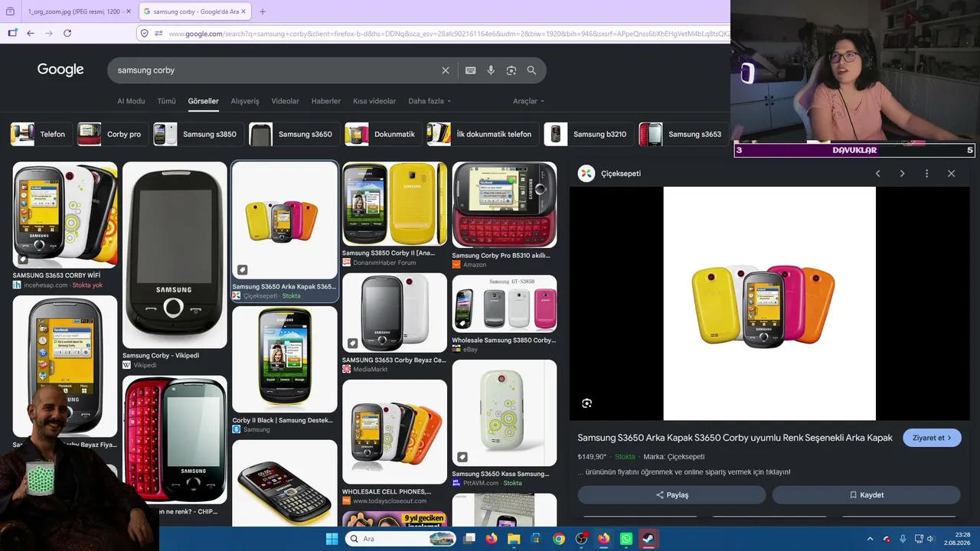Switch to the Alışveriş tab
Viewport: 980px width, 551px height.
tap(245, 101)
